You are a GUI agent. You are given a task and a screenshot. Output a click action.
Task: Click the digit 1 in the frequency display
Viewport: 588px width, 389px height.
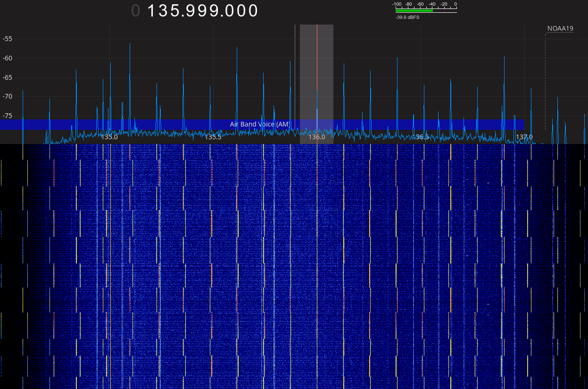(x=152, y=11)
